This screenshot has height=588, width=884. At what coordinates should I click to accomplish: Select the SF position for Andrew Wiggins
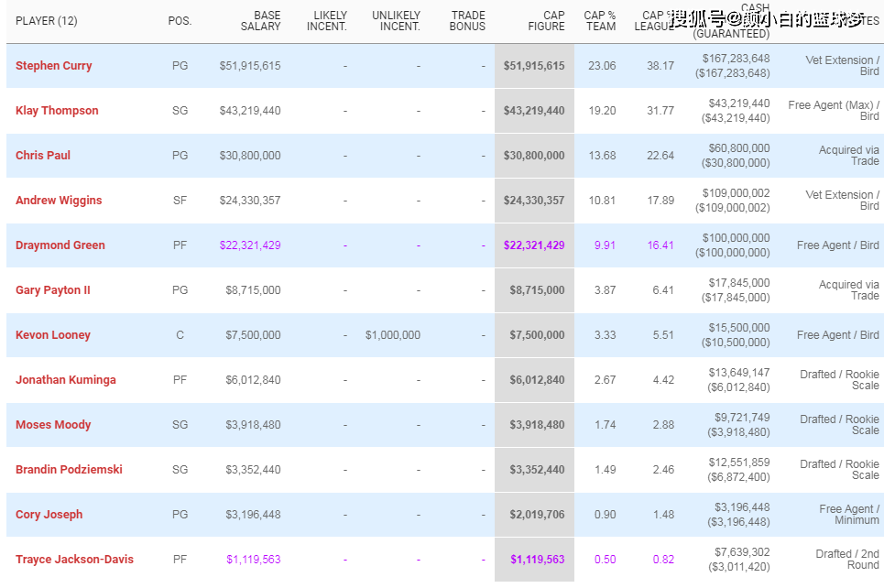pos(180,201)
